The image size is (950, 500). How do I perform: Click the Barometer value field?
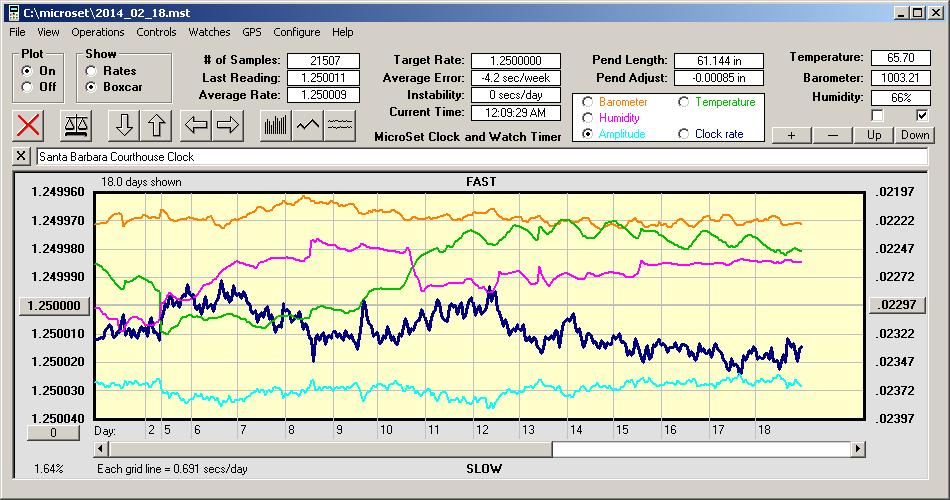pyautogui.click(x=900, y=78)
